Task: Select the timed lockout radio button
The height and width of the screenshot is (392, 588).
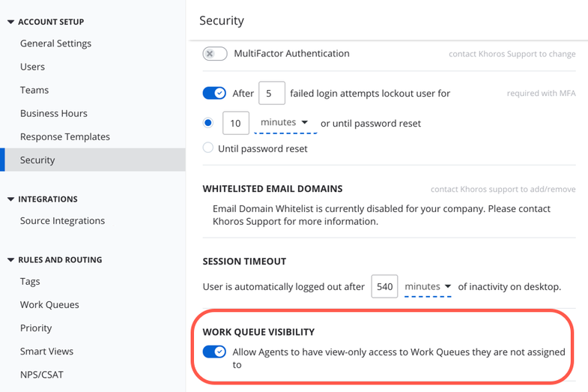Action: [x=207, y=123]
